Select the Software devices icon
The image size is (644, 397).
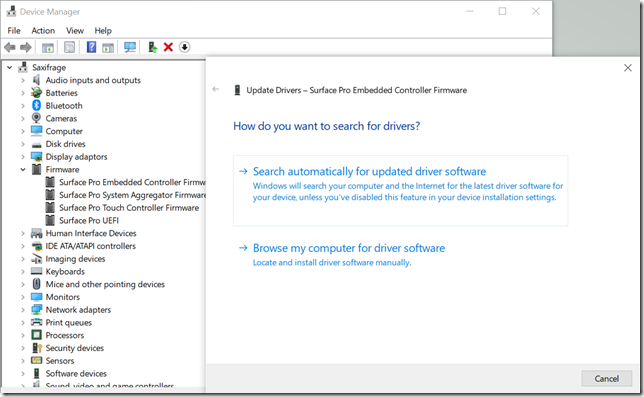point(37,373)
